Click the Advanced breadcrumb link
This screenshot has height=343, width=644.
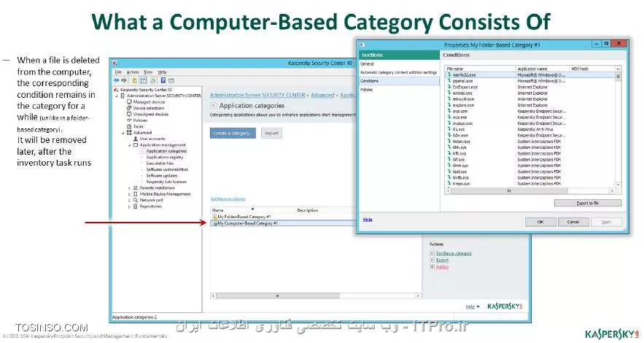[322, 95]
